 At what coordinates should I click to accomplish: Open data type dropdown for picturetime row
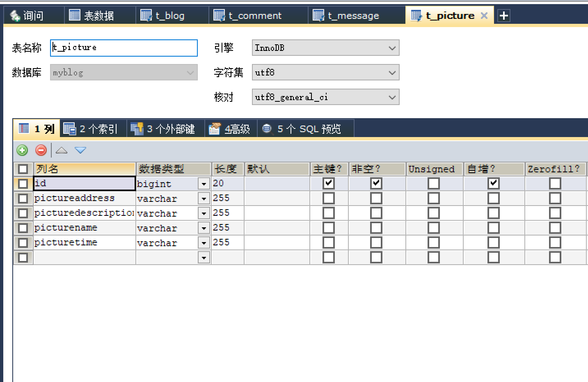point(204,243)
